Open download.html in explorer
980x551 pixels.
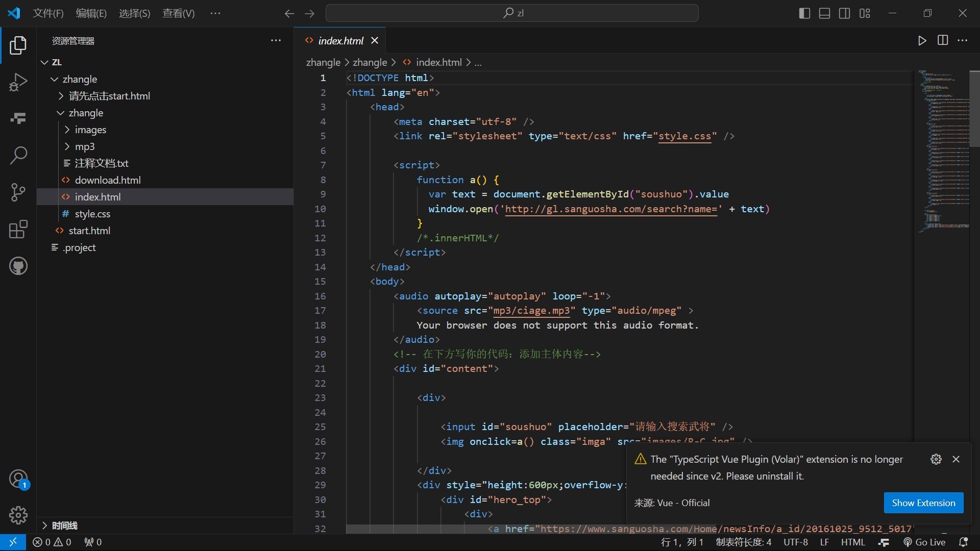point(165,180)
